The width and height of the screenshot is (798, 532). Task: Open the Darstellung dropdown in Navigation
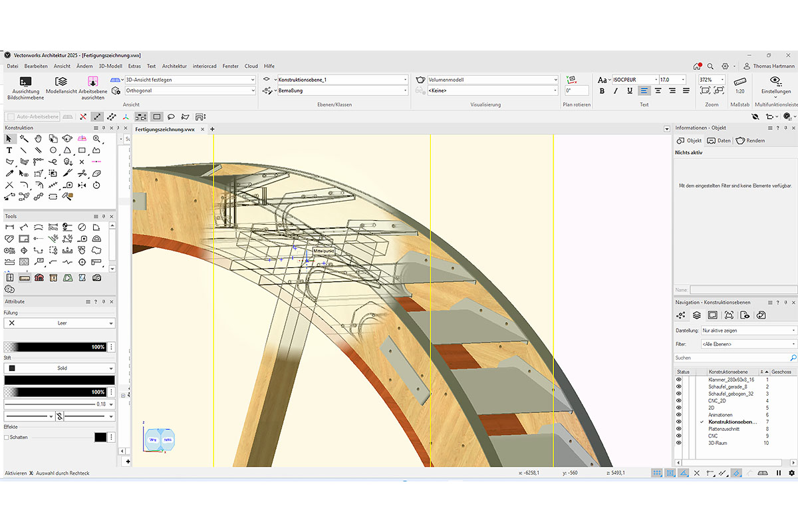pos(748,331)
